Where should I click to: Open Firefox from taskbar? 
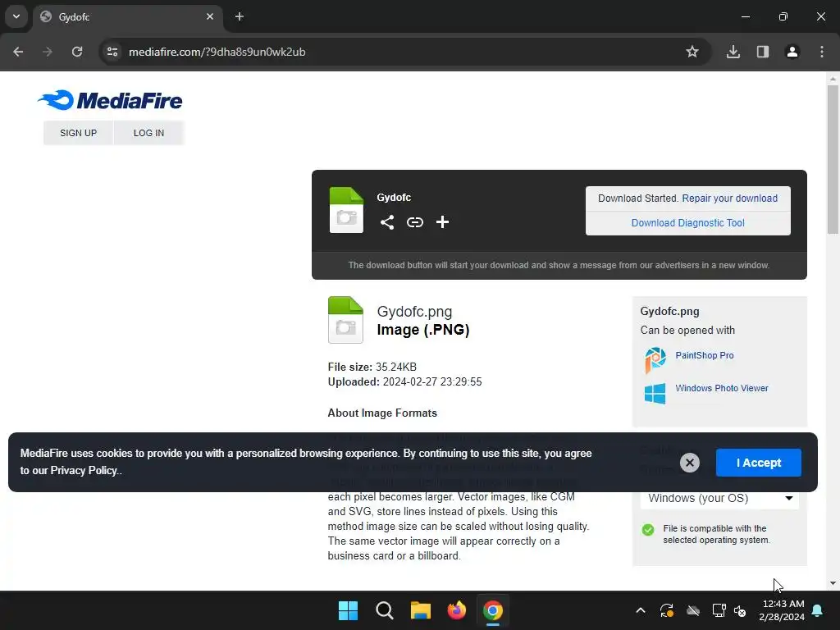456,610
